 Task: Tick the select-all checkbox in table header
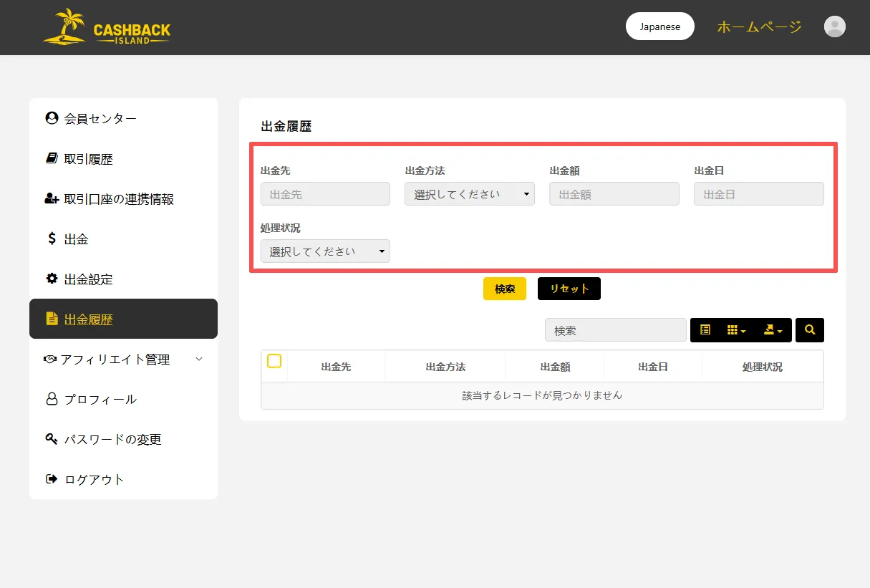274,361
